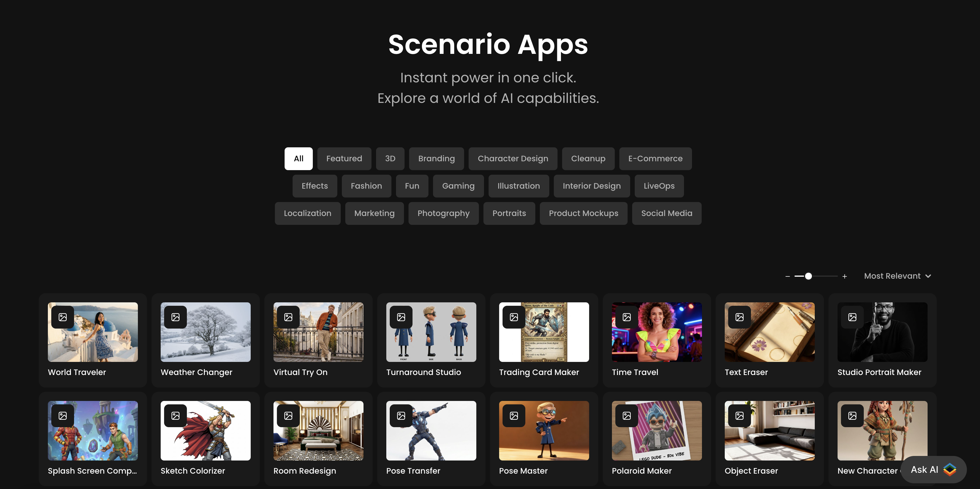The image size is (980, 489).
Task: Click image icon on Polaroid Maker card
Action: tap(626, 415)
